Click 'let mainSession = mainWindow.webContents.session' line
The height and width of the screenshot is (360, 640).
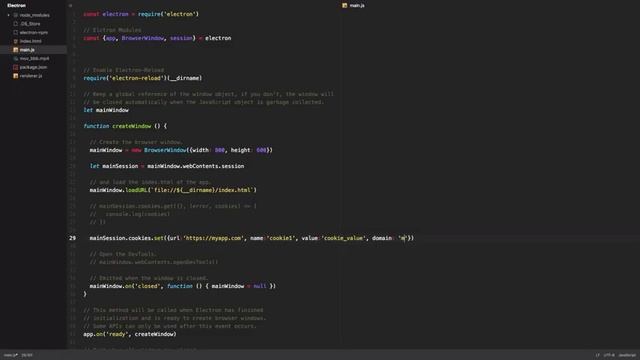[167, 166]
